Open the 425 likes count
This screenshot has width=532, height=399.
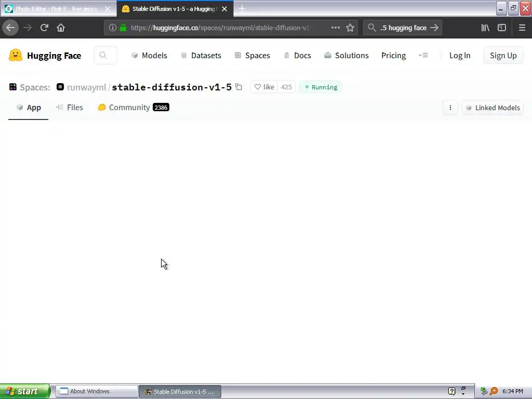coord(286,87)
